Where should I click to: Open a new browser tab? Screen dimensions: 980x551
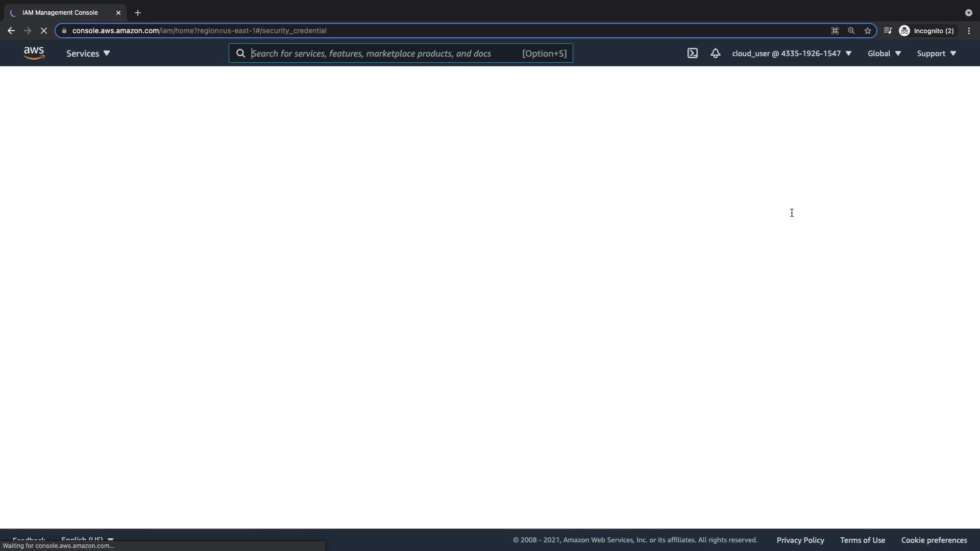[137, 13]
